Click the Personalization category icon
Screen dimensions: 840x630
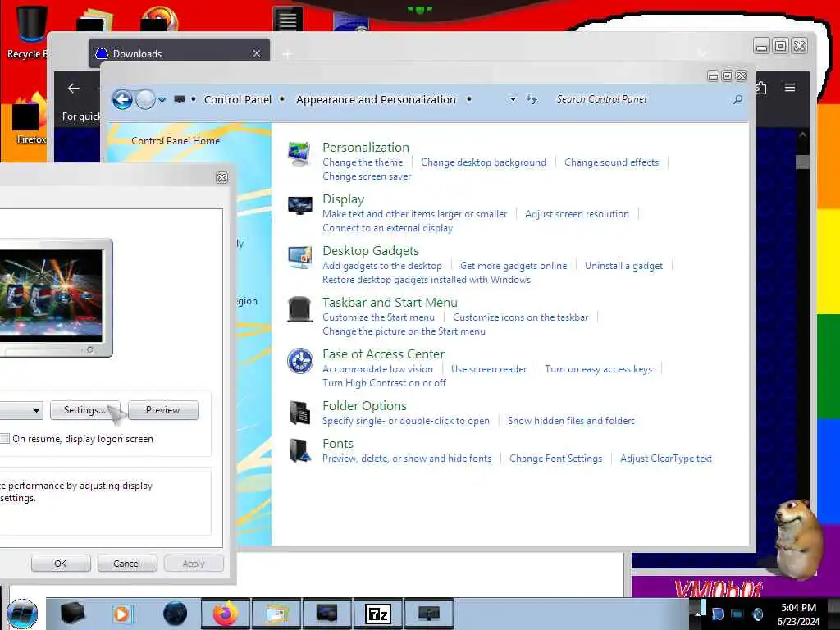299,153
